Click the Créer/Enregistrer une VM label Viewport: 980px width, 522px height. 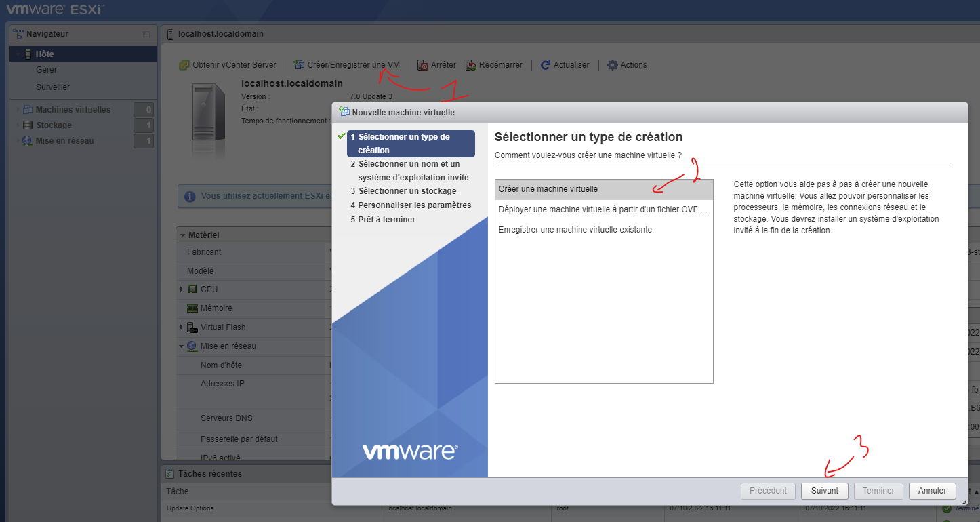coord(354,65)
